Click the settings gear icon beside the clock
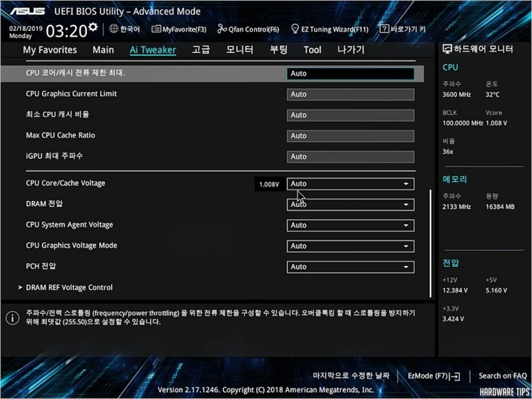Viewport: 532px width, 399px height. point(93,27)
